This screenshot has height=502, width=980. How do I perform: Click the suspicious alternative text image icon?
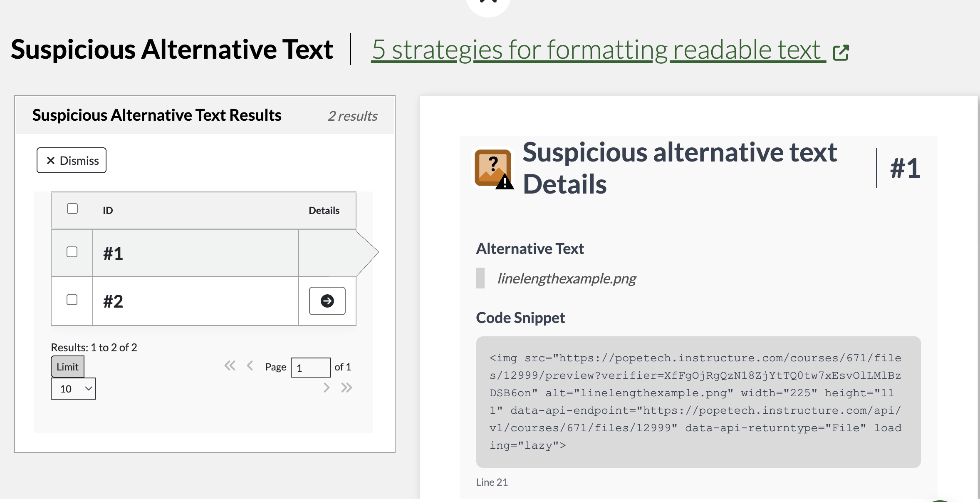click(493, 169)
